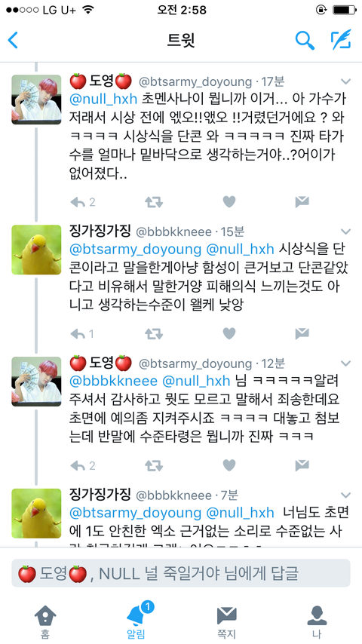The height and width of the screenshot is (644, 362).
Task: Send 도영's 12분 tweet via message icon
Action: click(302, 465)
